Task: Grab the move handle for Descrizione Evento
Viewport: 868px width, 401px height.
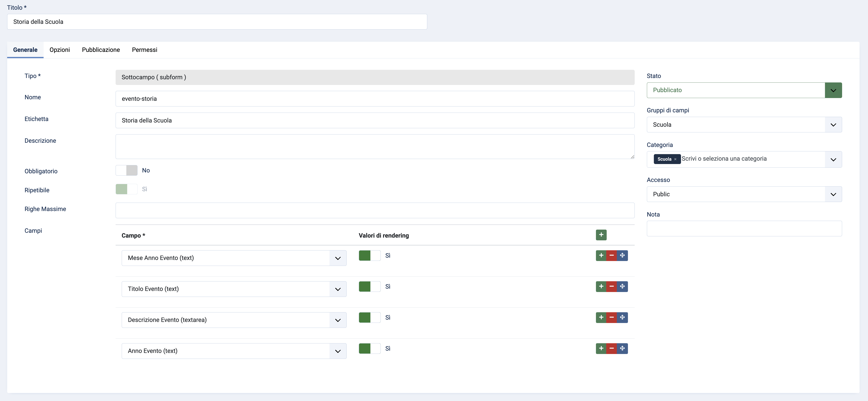Action: click(x=622, y=317)
